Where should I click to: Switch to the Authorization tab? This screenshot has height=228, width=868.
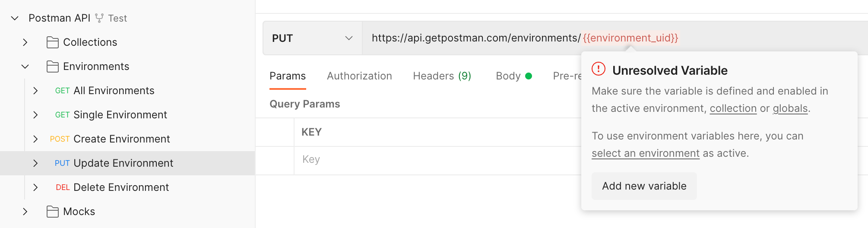point(359,76)
